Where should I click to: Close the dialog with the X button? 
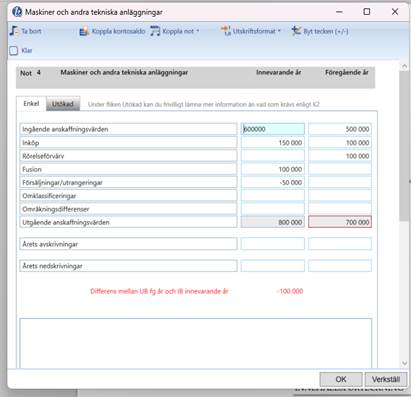(x=395, y=12)
